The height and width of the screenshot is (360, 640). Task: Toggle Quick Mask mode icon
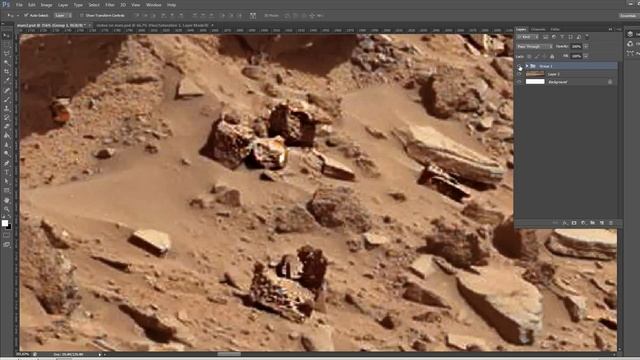pyautogui.click(x=7, y=235)
